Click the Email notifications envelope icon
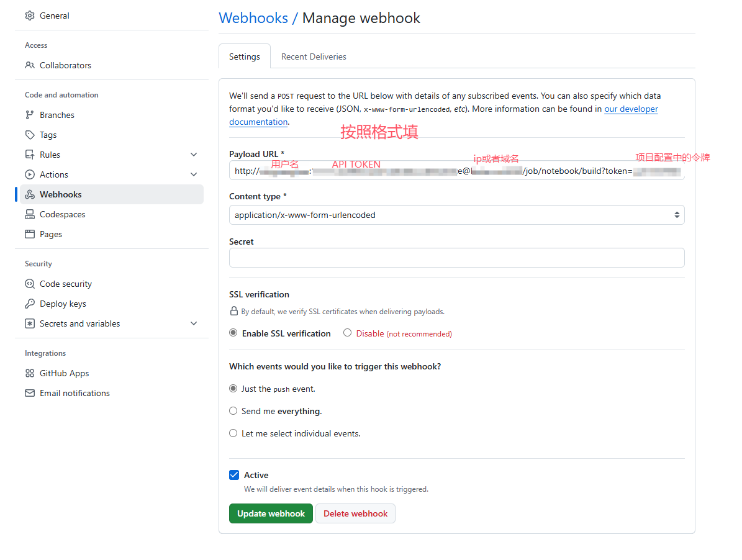 30,393
